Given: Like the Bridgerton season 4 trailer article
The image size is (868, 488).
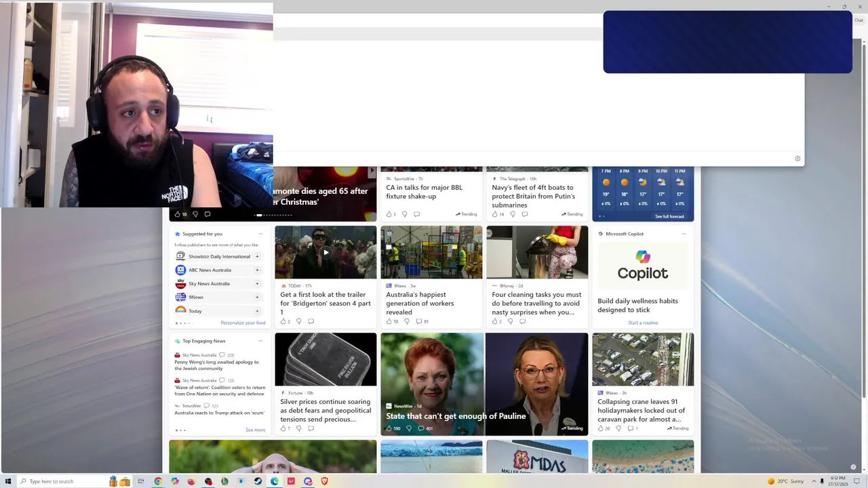Looking at the screenshot, I should click(x=283, y=321).
